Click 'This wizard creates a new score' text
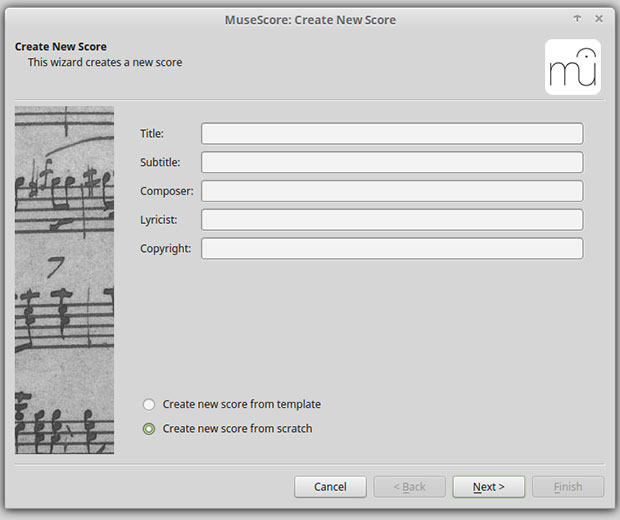This screenshot has width=620, height=520. [x=105, y=62]
